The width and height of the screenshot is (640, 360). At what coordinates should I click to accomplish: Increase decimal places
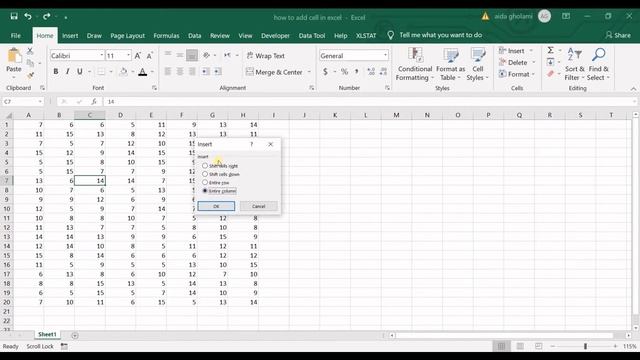point(371,72)
